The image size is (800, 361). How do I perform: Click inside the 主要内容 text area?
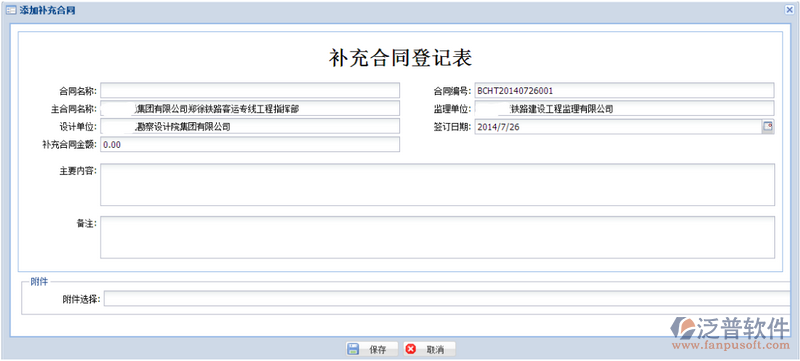click(x=437, y=185)
